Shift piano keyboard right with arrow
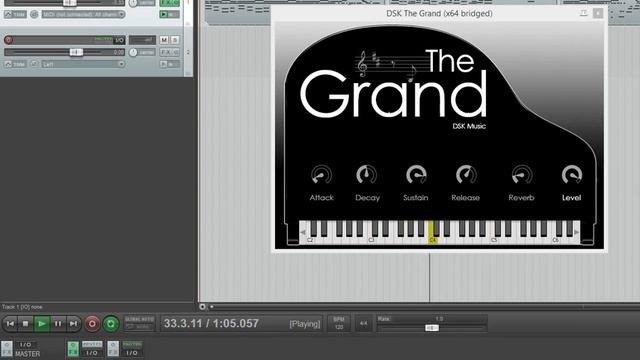Image resolution: width=640 pixels, height=360 pixels. tap(576, 232)
